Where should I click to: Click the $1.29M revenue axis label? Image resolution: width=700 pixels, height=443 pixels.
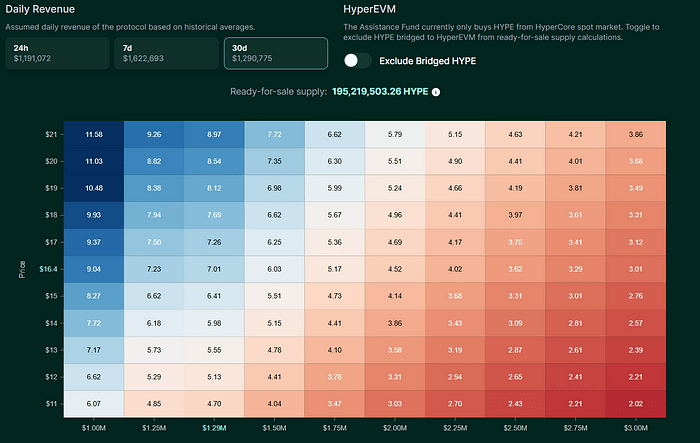[x=214, y=428]
